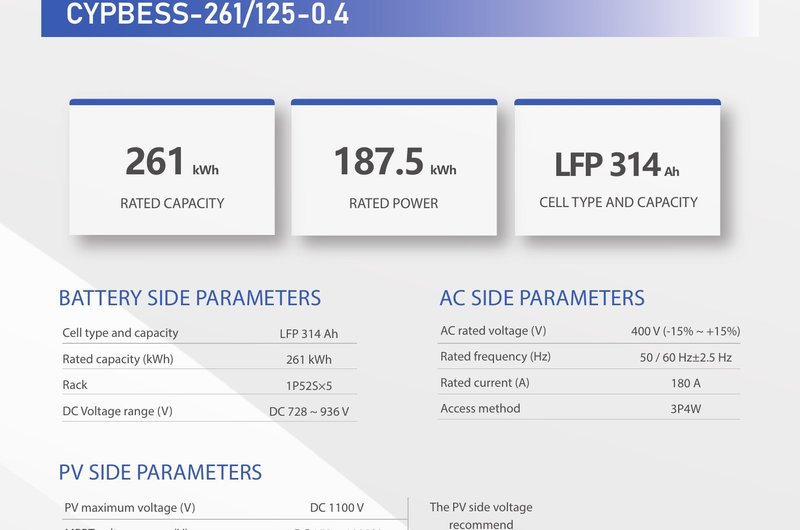Viewport: 800px width, 530px height.
Task: Click the '400 V (-15% ~ +15%)' value
Action: [x=685, y=332]
